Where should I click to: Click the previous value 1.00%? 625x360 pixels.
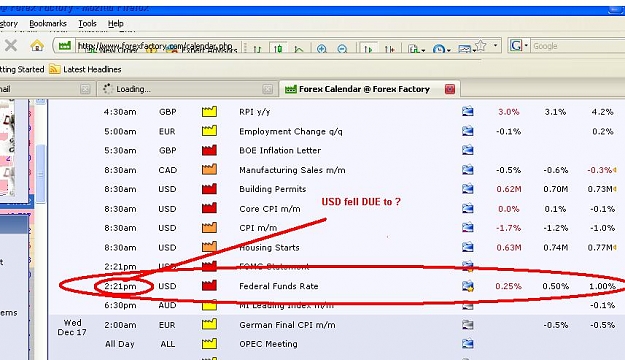[602, 286]
